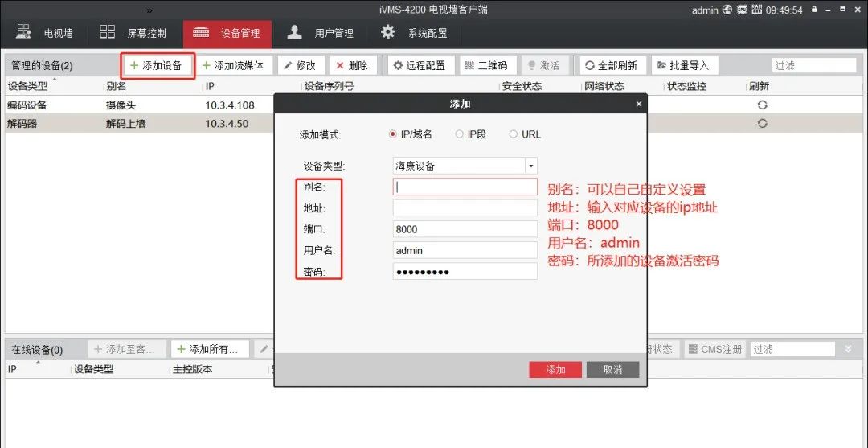Screen dimensions: 868x448
Task: Focus the managed devices 过滤 filter box
Action: 813,65
